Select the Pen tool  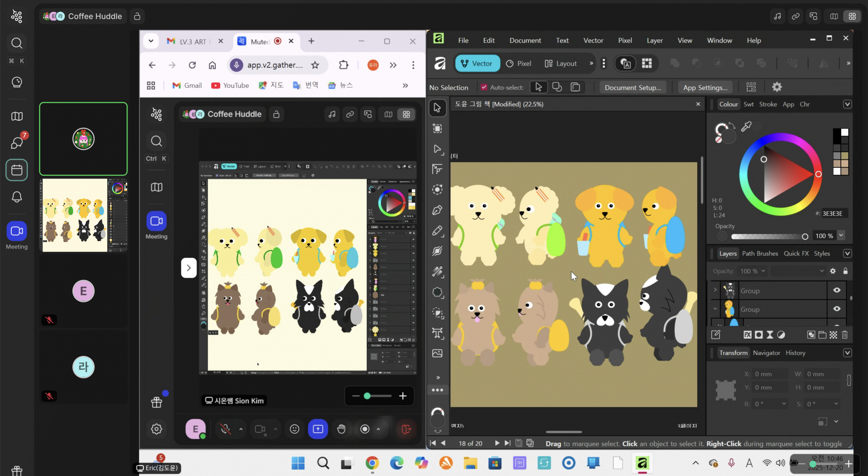click(x=437, y=210)
